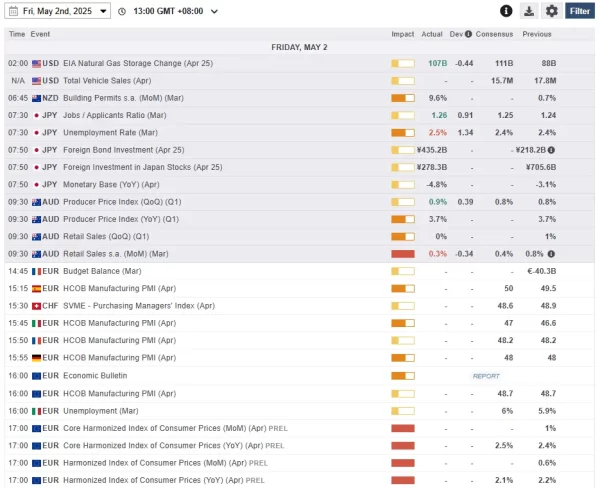The image size is (600, 488).
Task: Click the red impact bar for Retail Sales s.a. (MoM)
Action: coord(403,254)
